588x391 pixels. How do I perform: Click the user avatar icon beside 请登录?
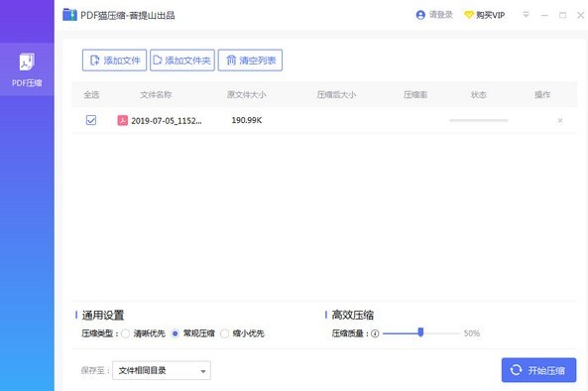click(420, 15)
